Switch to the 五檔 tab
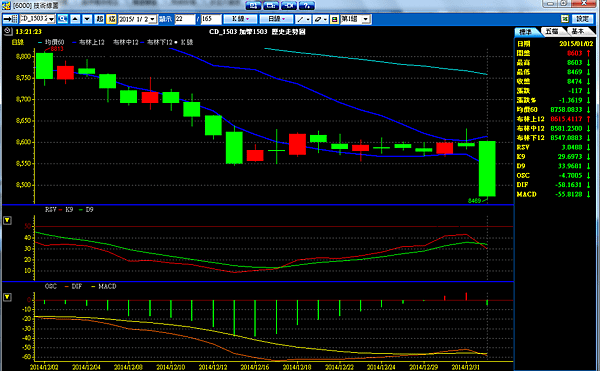The width and height of the screenshot is (600, 371). pos(551,31)
